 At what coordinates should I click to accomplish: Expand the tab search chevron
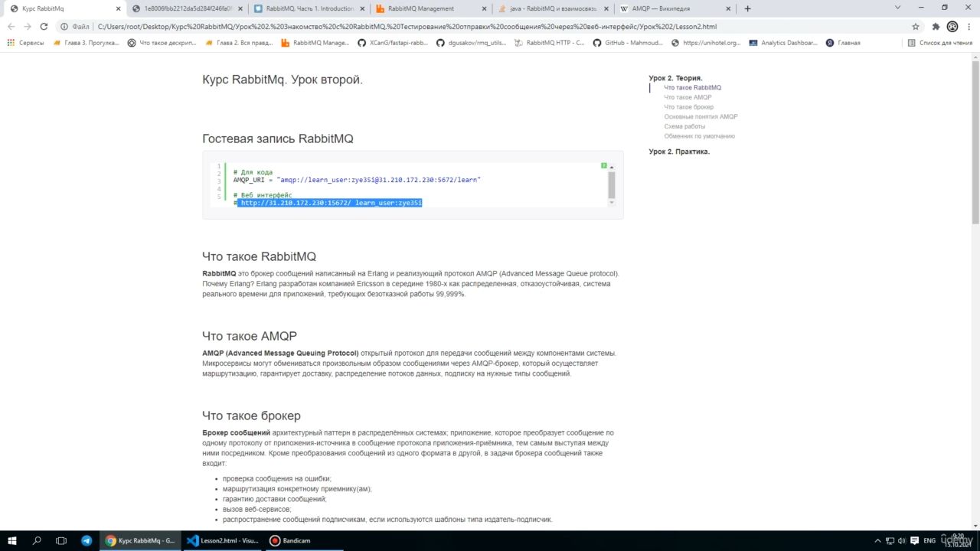point(898,8)
